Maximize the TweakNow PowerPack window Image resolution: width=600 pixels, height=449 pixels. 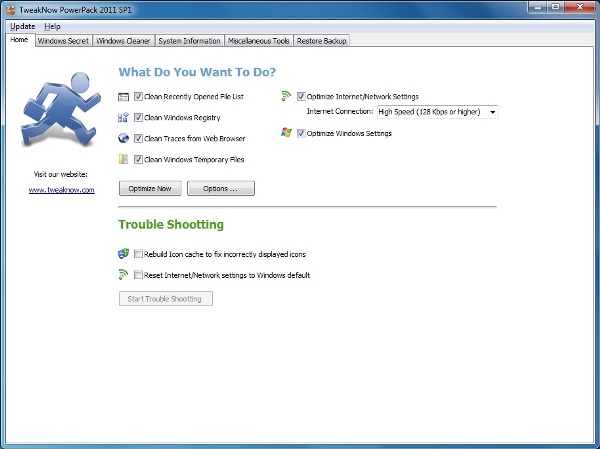555,7
